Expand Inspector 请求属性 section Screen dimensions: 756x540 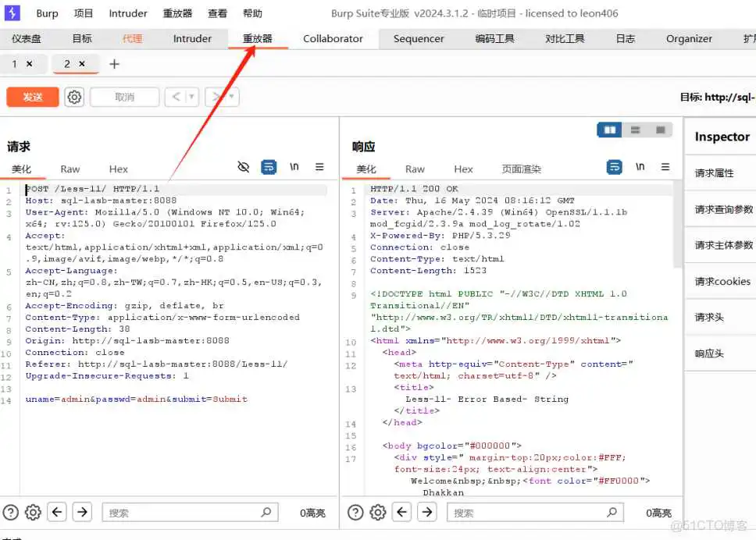[x=720, y=173]
